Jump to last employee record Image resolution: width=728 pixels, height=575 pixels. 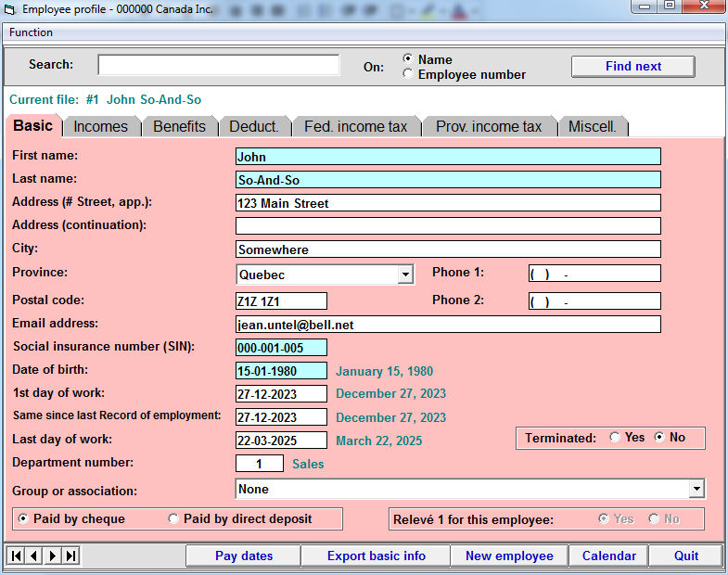[71, 556]
